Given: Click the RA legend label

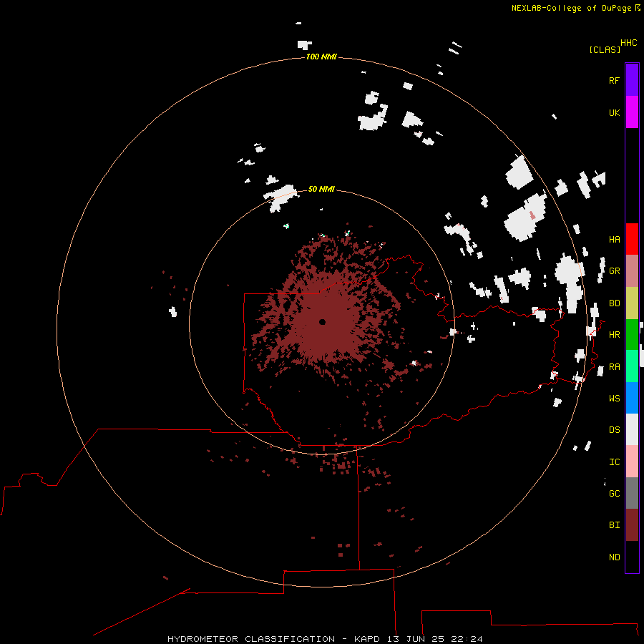Looking at the screenshot, I should pyautogui.click(x=614, y=366).
